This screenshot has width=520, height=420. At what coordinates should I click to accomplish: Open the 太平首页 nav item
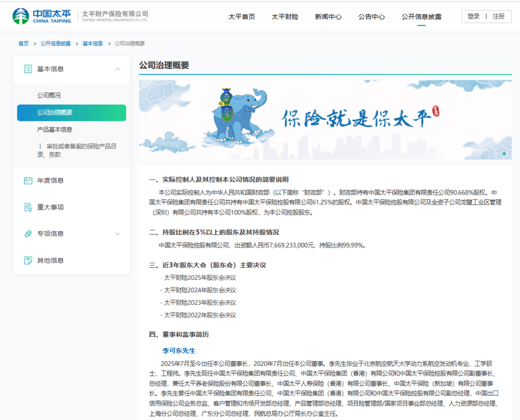242,17
